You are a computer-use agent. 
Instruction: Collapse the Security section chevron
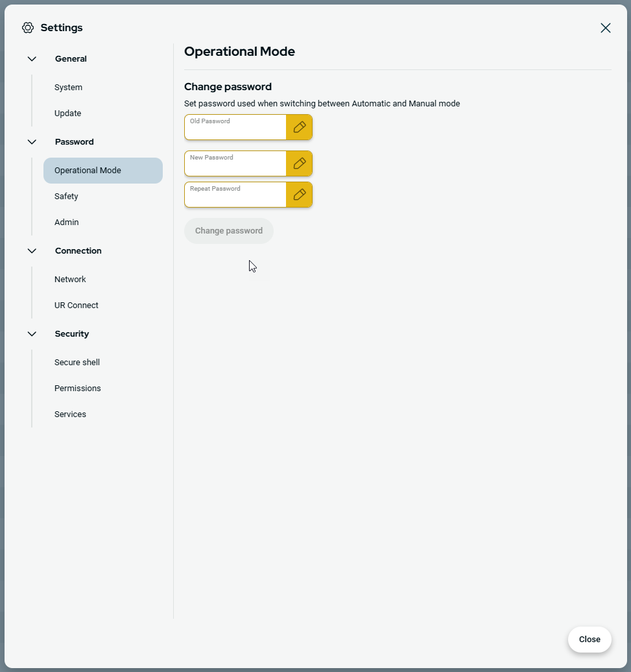pos(32,334)
